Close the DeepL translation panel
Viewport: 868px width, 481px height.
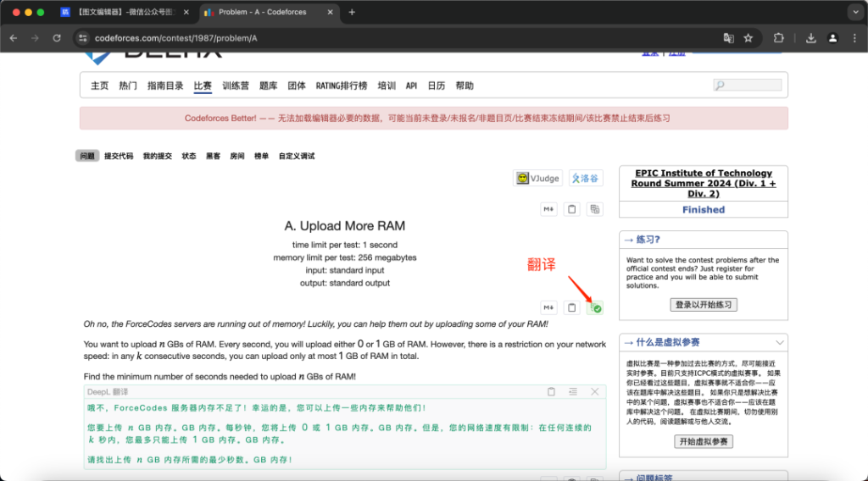(594, 391)
